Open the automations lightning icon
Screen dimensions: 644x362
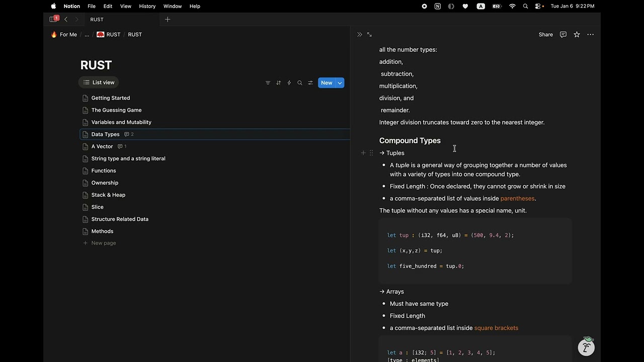[x=289, y=83]
